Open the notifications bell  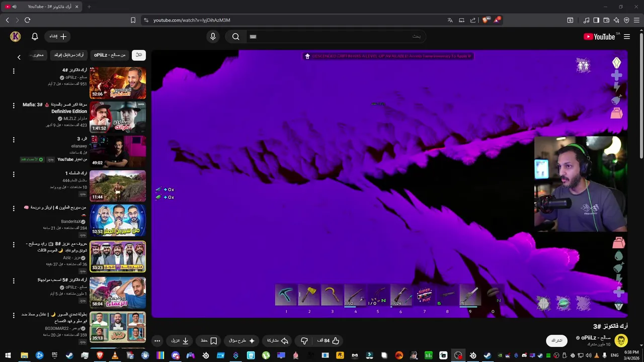[x=35, y=36]
